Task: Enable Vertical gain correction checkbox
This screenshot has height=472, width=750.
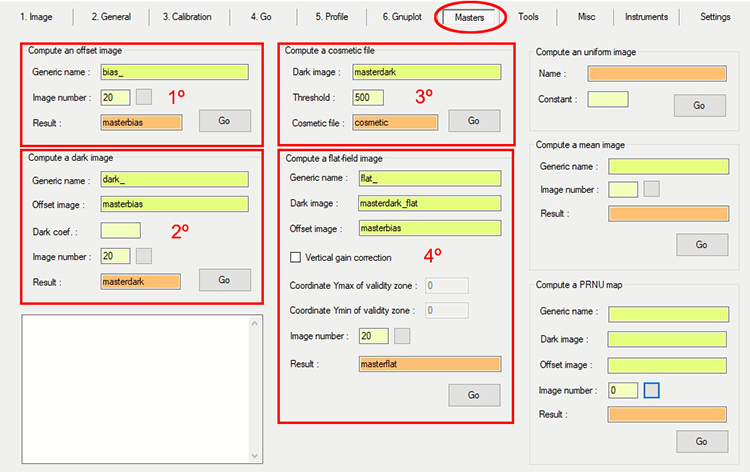Action: 295,258
